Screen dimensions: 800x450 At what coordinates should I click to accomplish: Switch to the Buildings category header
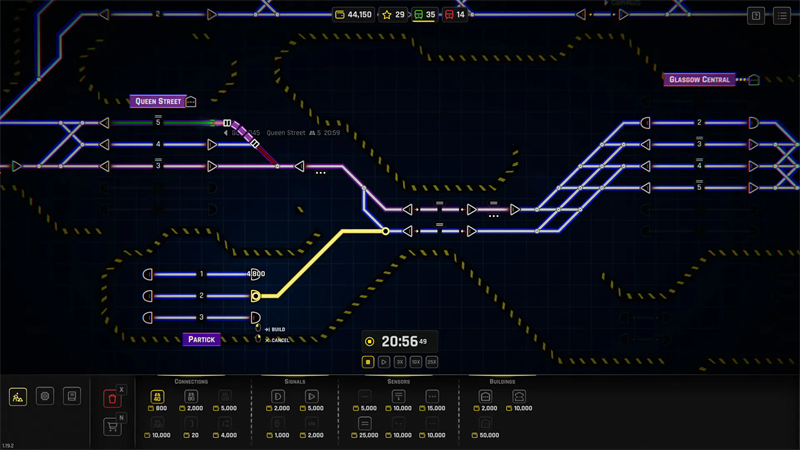(x=502, y=382)
